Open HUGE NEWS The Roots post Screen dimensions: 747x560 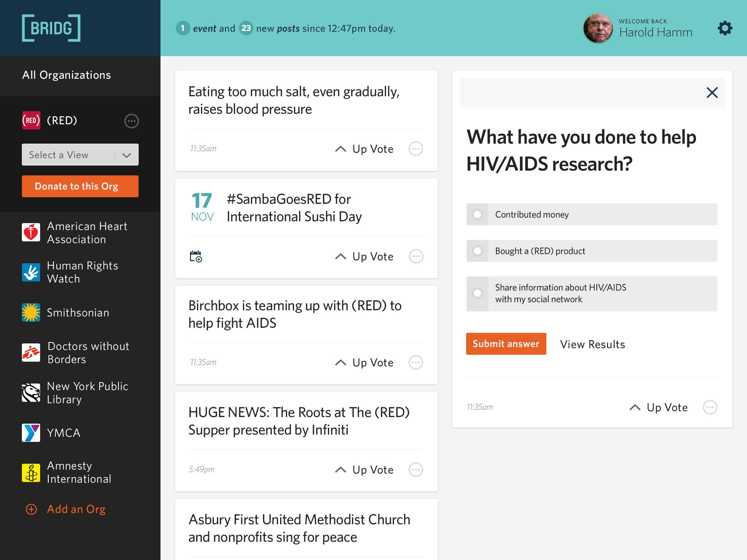(x=299, y=421)
